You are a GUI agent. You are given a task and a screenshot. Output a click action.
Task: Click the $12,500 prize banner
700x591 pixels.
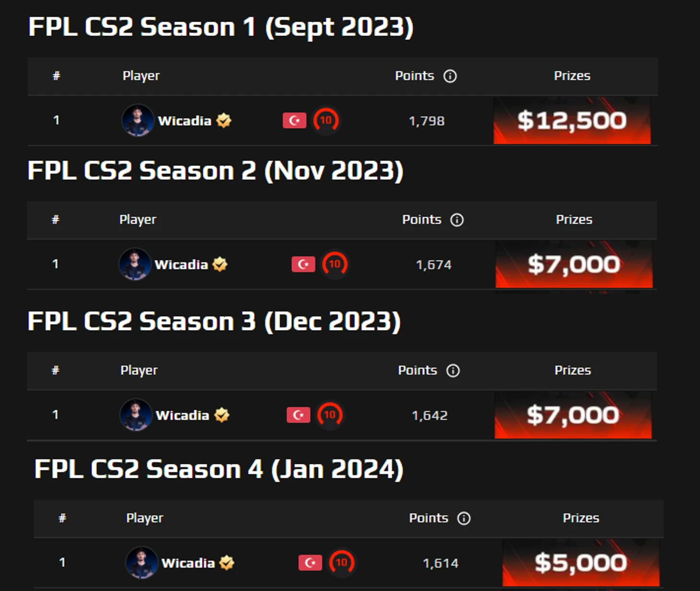tap(572, 120)
